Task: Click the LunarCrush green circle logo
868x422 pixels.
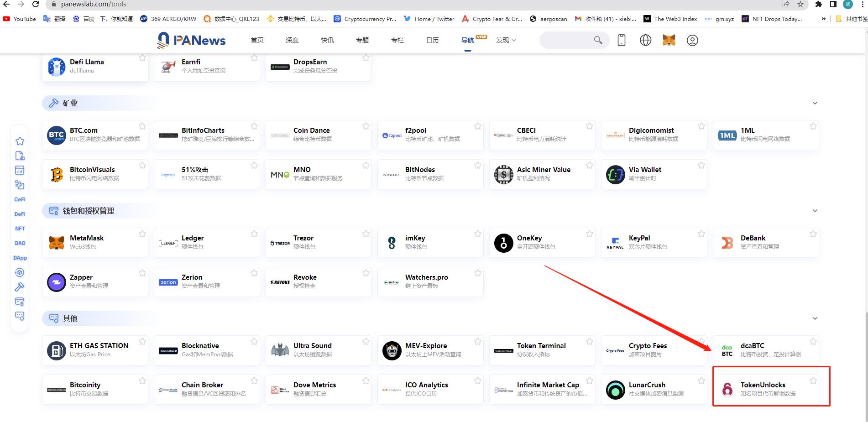Action: tap(616, 390)
